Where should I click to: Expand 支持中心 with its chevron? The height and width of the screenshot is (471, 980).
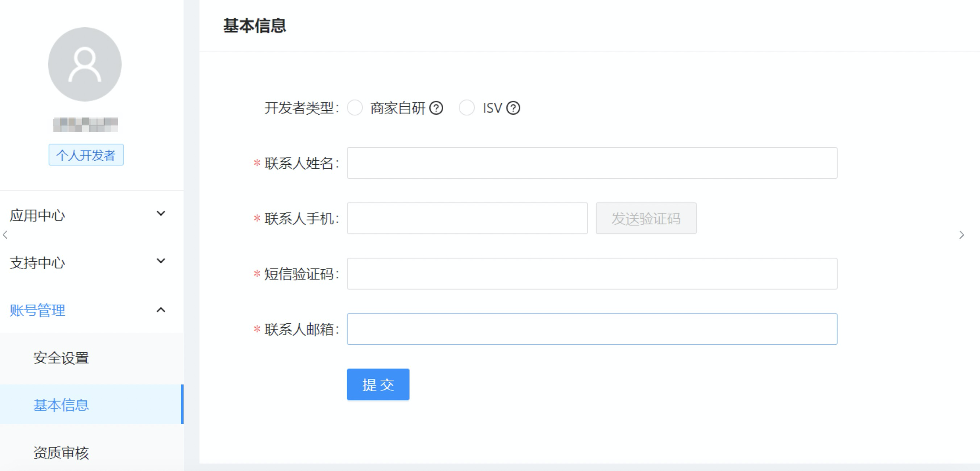coord(161,261)
